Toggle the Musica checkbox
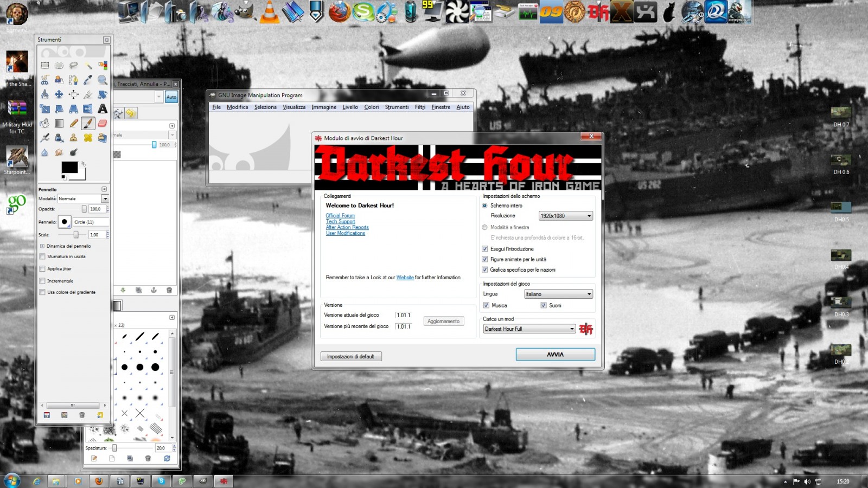The image size is (868, 488). [487, 305]
